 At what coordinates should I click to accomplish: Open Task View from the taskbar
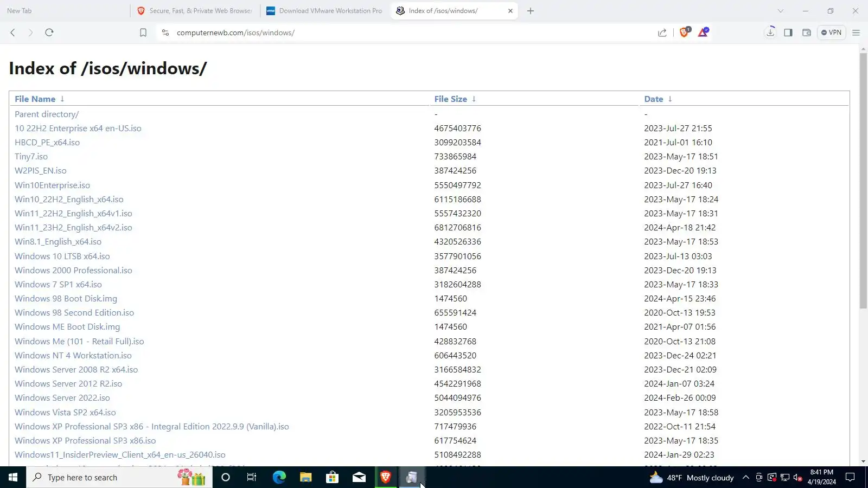click(x=252, y=477)
